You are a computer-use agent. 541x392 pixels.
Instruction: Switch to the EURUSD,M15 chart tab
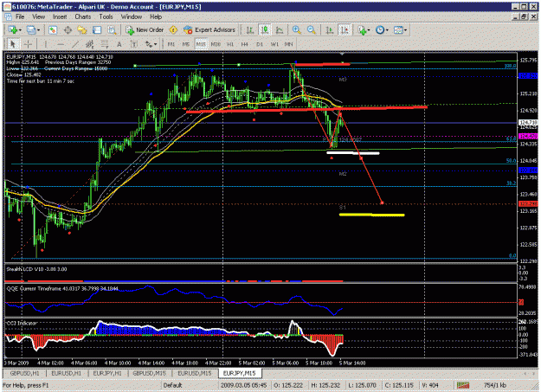[194, 373]
